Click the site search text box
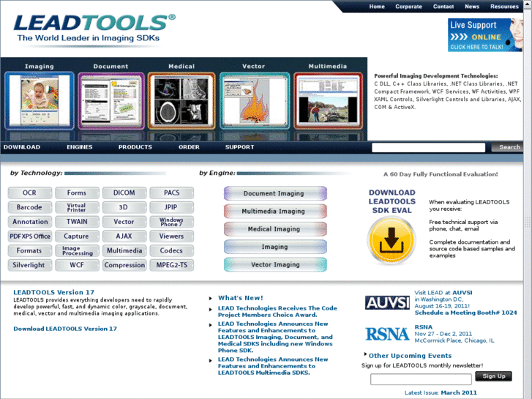 pos(429,147)
